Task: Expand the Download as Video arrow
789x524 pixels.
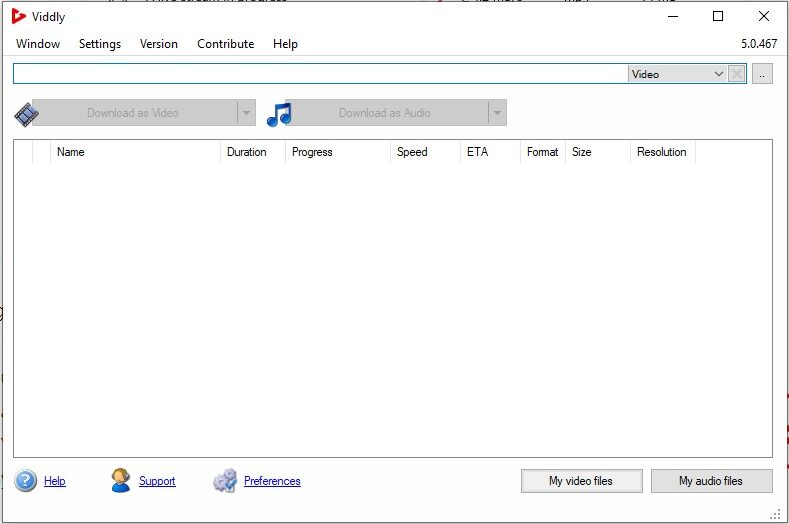Action: [246, 113]
